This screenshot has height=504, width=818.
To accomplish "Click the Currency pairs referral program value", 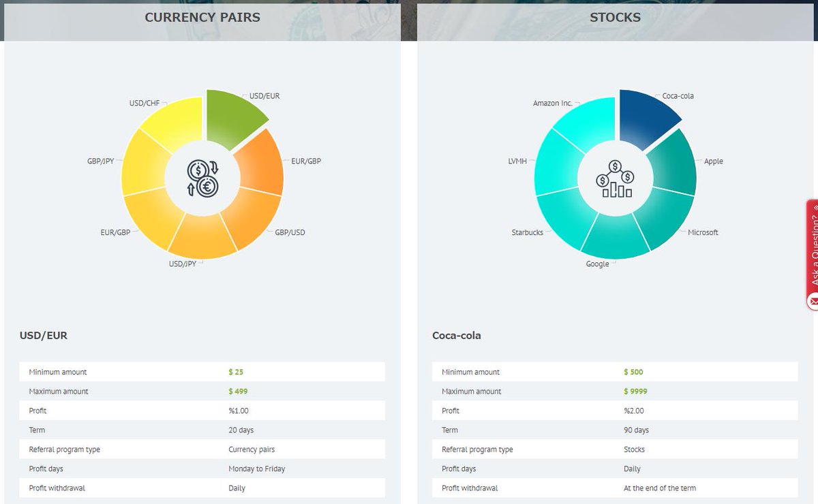I will [x=252, y=450].
